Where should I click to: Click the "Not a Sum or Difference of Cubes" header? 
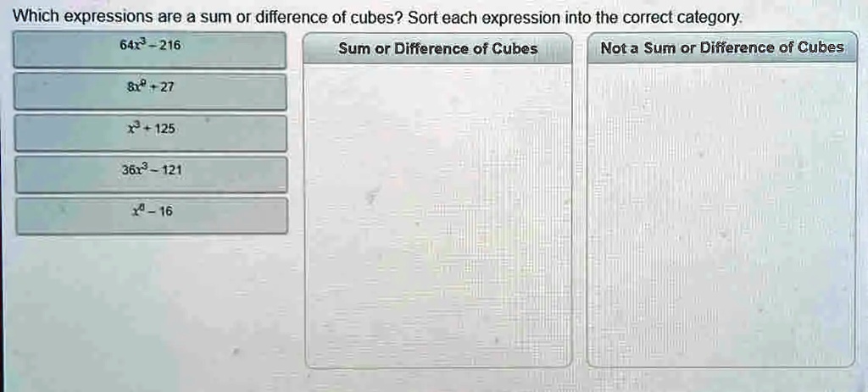point(721,48)
